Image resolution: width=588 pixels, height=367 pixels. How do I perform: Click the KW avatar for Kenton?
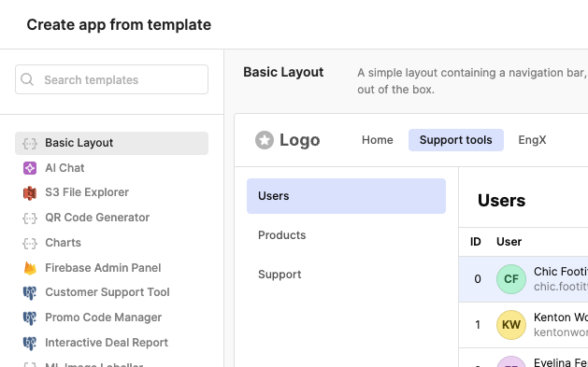511,325
